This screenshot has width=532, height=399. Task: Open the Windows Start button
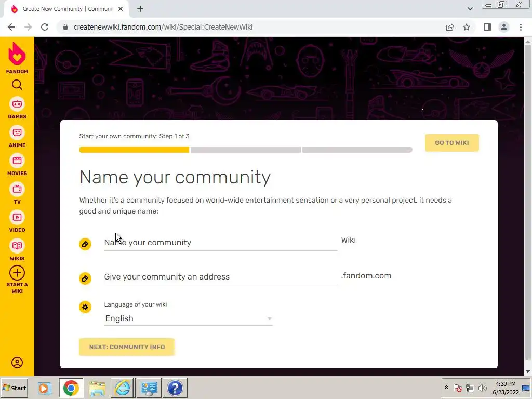point(14,388)
